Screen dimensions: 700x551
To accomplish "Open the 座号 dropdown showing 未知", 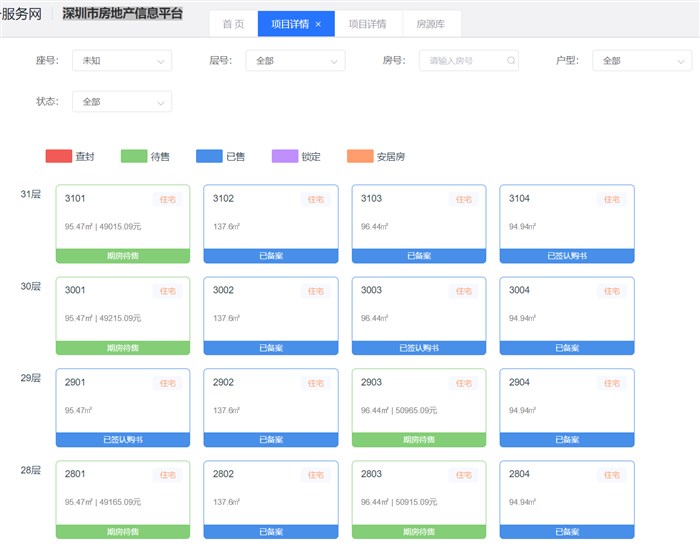I will (x=121, y=61).
